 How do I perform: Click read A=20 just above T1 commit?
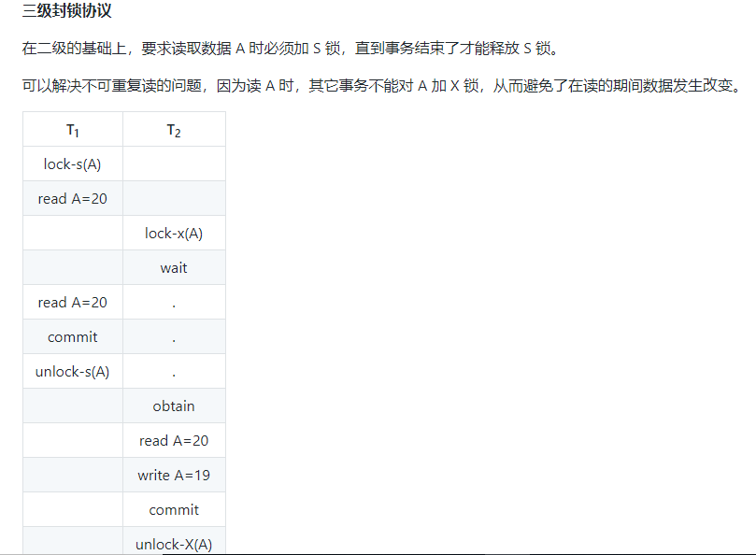pyautogui.click(x=73, y=303)
